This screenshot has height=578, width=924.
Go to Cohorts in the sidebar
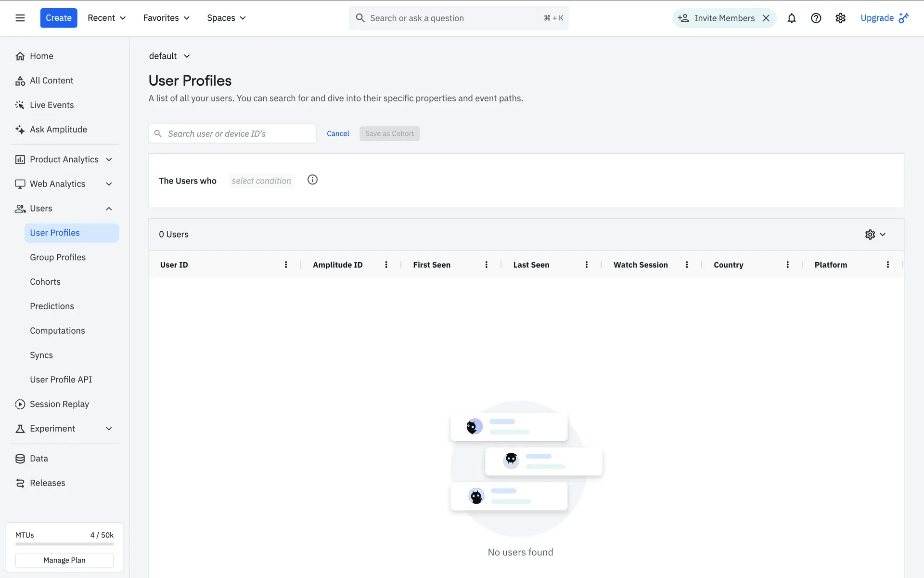pyautogui.click(x=45, y=282)
